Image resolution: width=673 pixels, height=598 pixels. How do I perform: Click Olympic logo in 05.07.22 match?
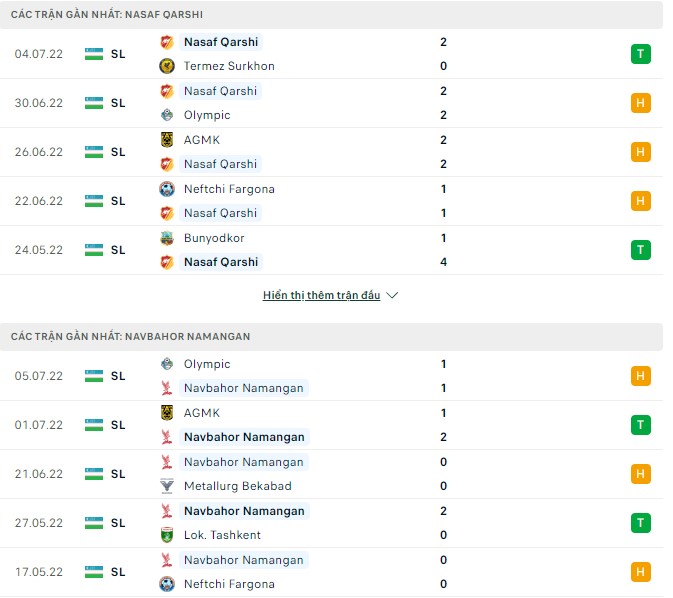pyautogui.click(x=167, y=364)
